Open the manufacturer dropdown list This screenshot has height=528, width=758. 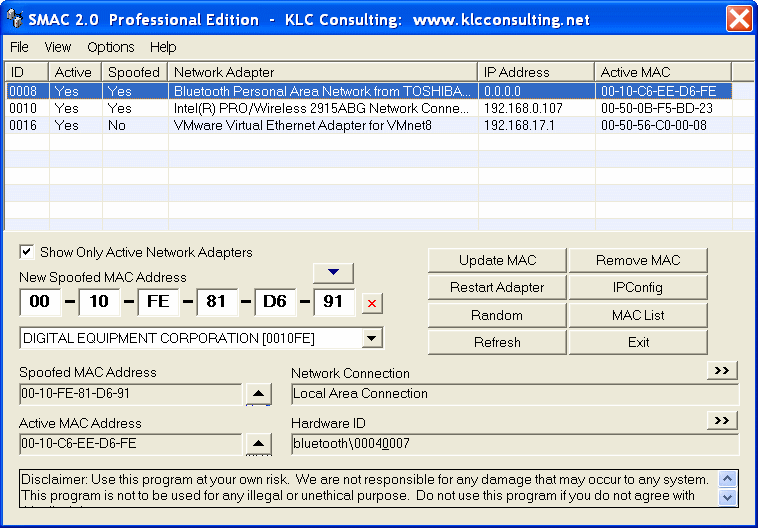[371, 338]
